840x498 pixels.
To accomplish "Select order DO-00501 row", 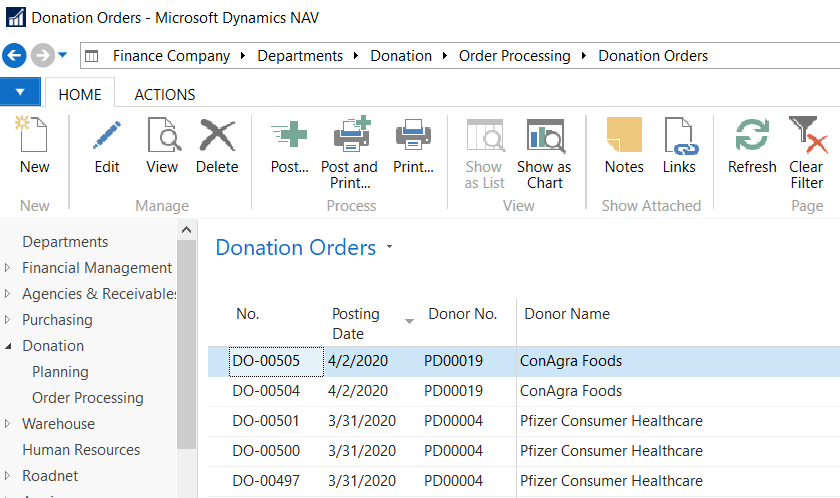I will pos(524,421).
